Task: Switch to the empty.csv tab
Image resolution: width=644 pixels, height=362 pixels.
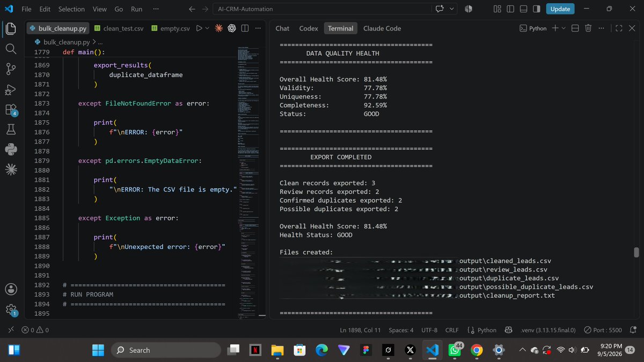Action: 171,28
